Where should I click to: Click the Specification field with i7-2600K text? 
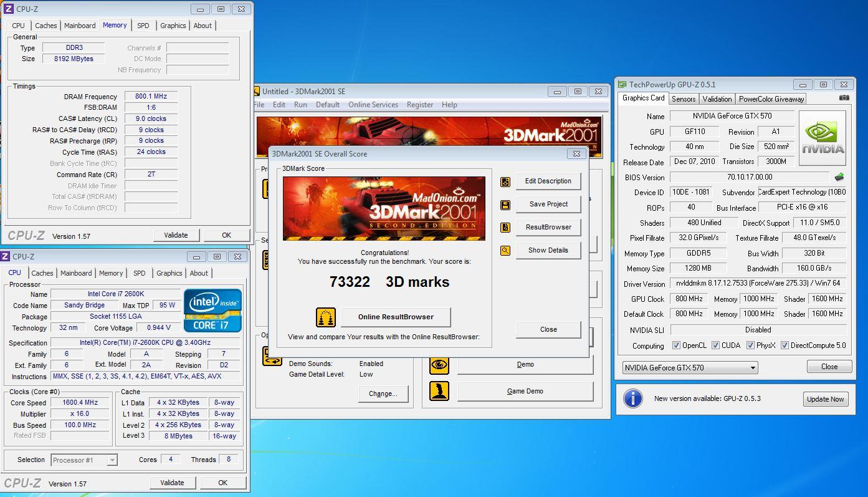(x=145, y=343)
